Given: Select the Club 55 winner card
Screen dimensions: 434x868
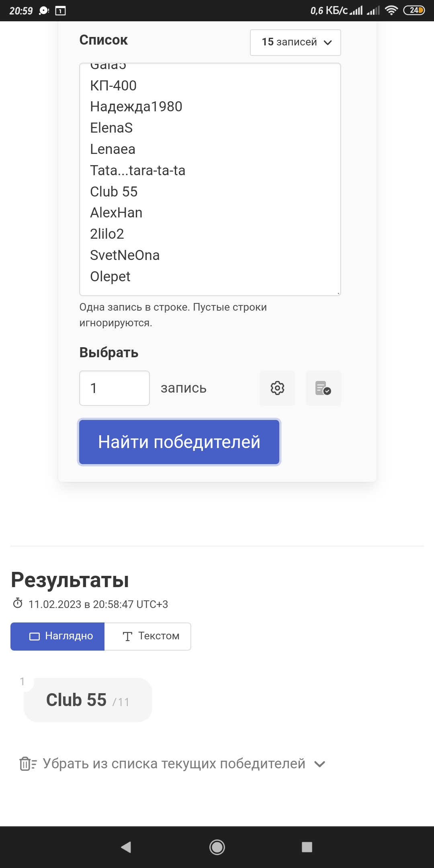Looking at the screenshot, I should coord(88,700).
